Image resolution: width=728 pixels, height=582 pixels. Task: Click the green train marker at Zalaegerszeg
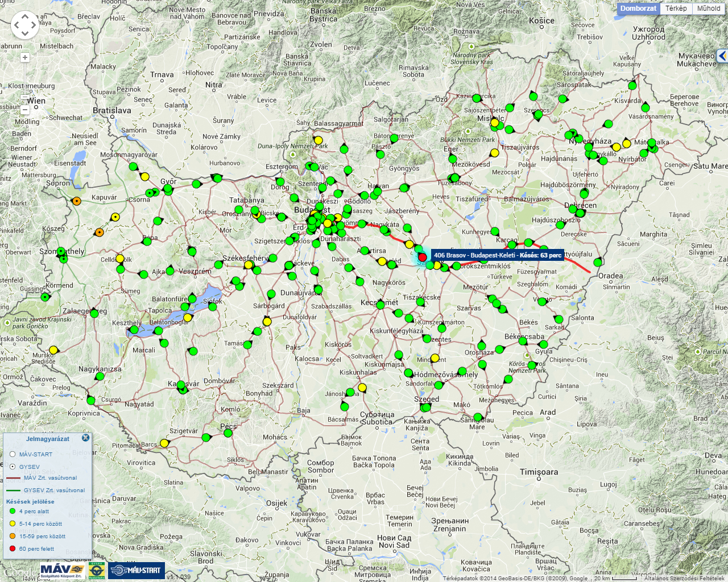94,313
